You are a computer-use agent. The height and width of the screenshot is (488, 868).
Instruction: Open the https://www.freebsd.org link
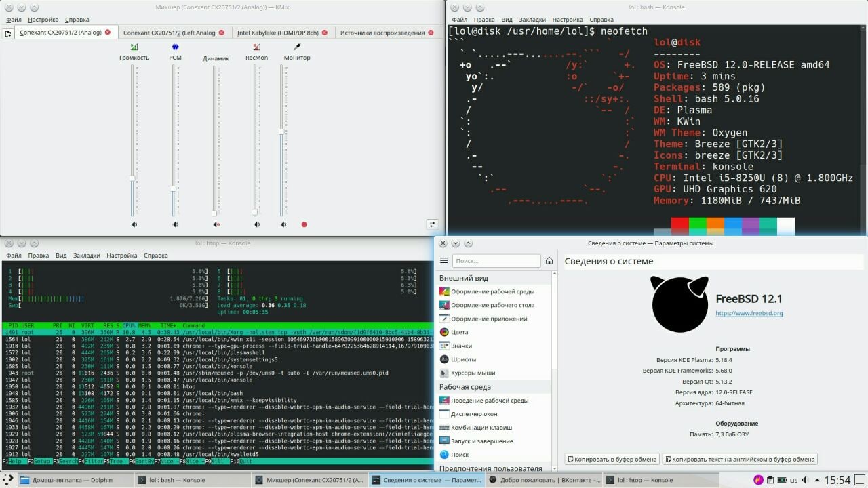pos(749,313)
